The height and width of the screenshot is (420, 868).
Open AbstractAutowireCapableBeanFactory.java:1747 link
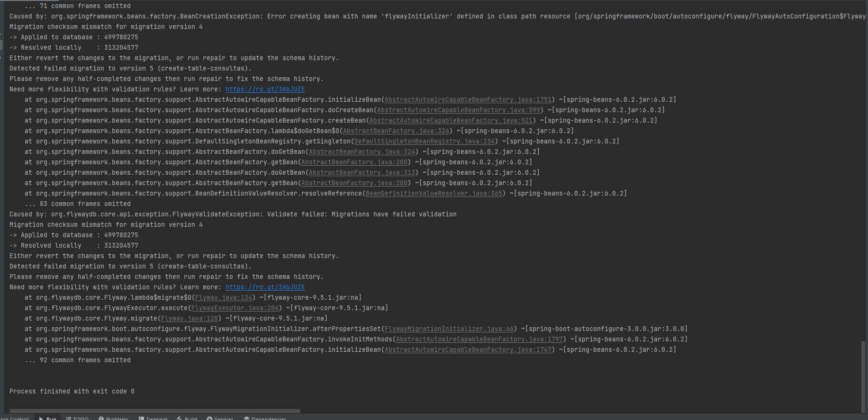click(x=468, y=349)
